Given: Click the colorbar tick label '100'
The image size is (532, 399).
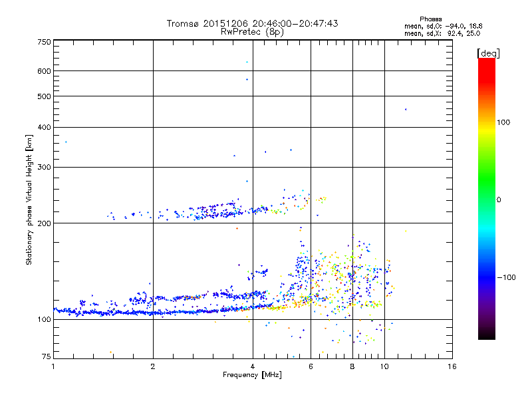Looking at the screenshot, I should (x=503, y=122).
